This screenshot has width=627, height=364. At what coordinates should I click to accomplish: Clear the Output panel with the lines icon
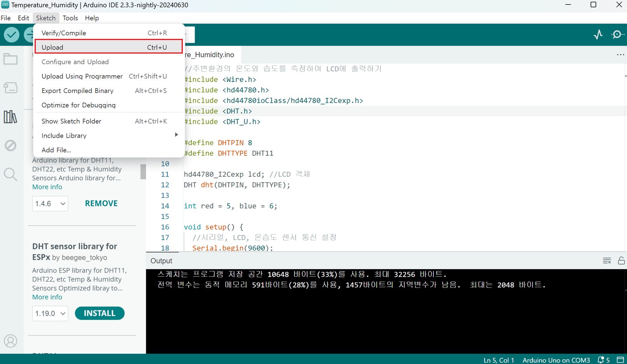coord(607,261)
